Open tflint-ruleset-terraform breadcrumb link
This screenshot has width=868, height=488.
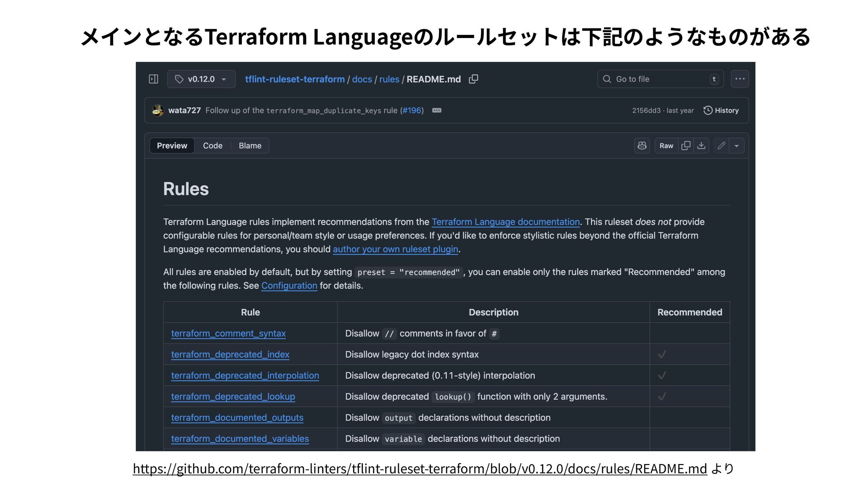click(295, 79)
